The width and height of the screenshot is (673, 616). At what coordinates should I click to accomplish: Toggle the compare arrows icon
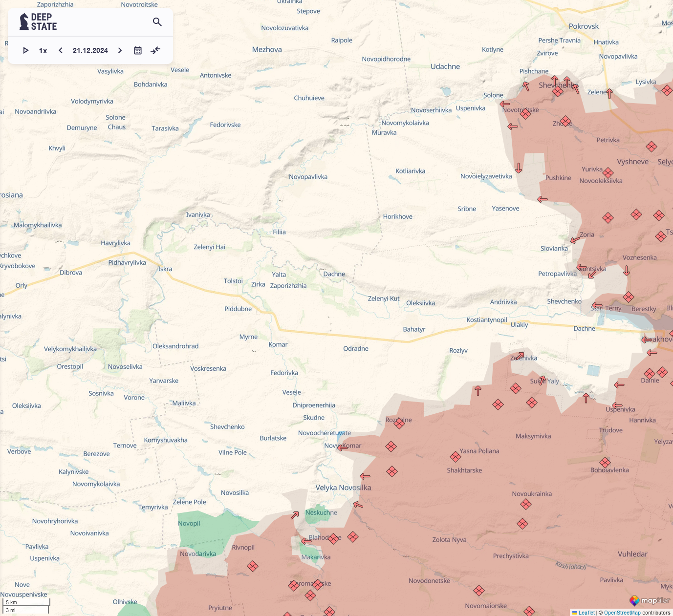pos(155,50)
